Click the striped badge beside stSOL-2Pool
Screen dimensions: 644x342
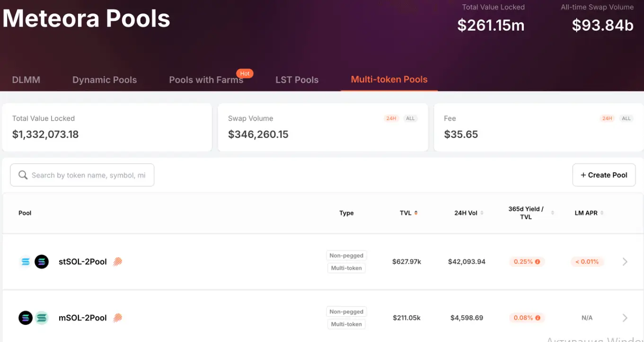click(118, 262)
